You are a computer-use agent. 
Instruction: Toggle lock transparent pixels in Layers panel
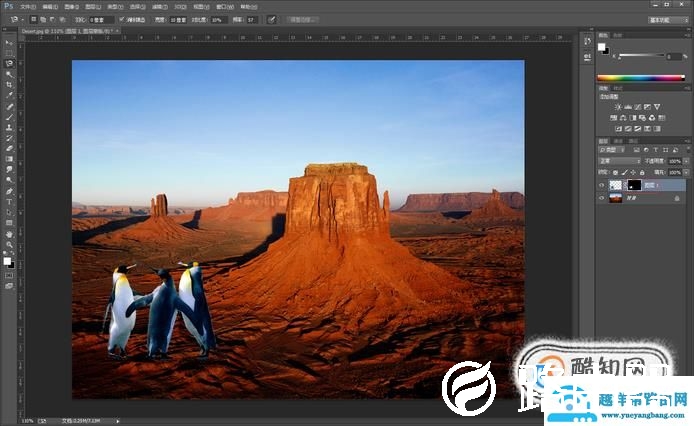tap(616, 172)
